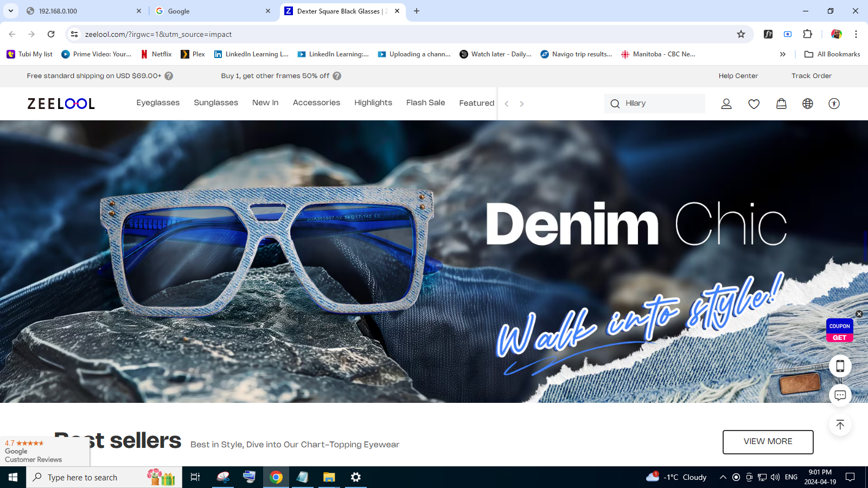Click the scroll-to-top arrow icon
The image size is (868, 488).
[x=840, y=425]
